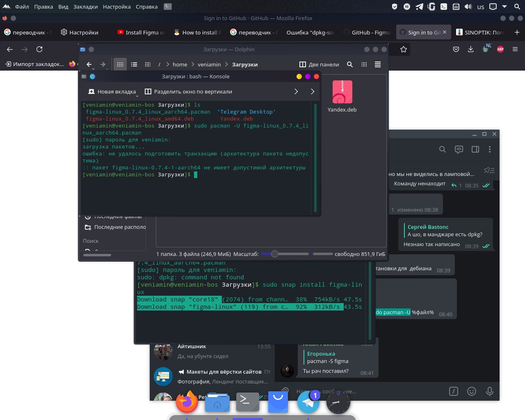Navigate to home in Dolphin breadcrumb
Viewport: 525px width, 420px height.
point(180,64)
